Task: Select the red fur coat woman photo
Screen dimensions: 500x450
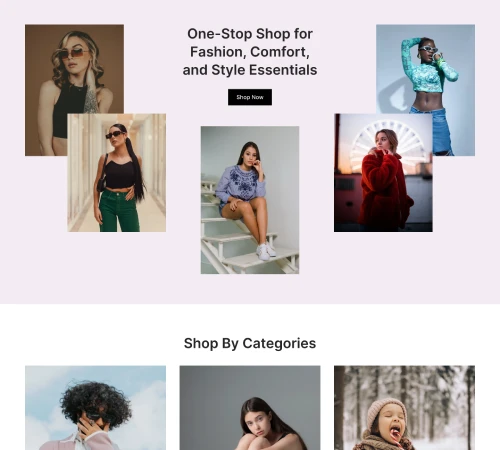Action: [383, 173]
